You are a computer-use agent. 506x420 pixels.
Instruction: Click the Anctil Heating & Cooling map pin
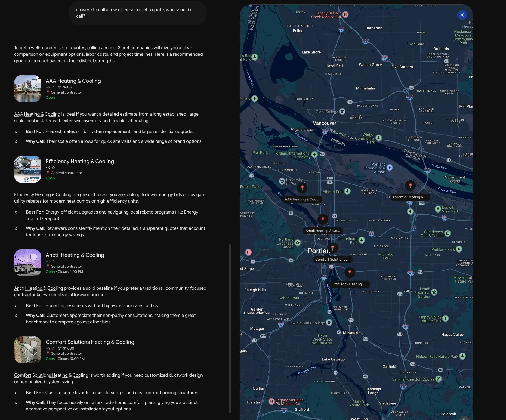[x=323, y=219]
